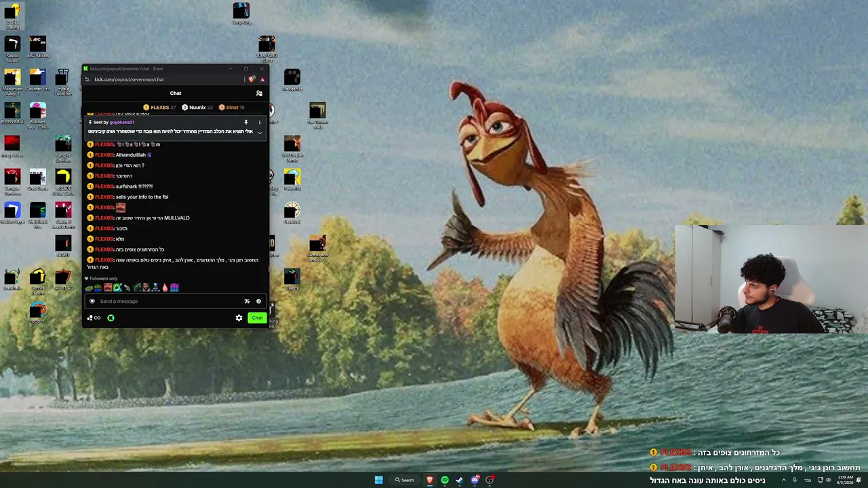Image resolution: width=868 pixels, height=488 pixels.
Task: Pick the pink drop emote in quick emotes
Action: [165, 288]
